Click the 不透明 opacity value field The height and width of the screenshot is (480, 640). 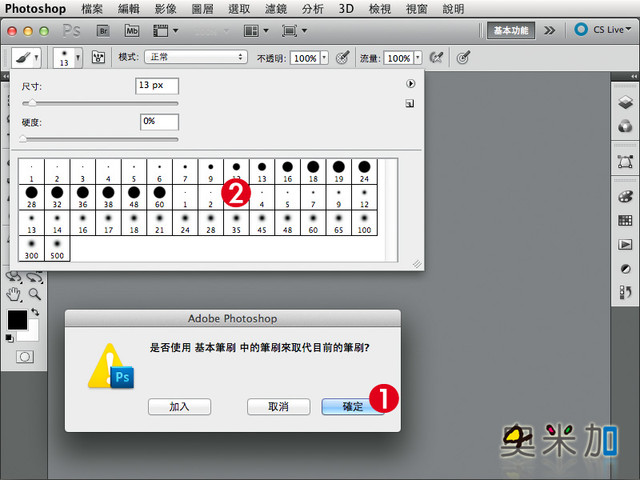[305, 58]
